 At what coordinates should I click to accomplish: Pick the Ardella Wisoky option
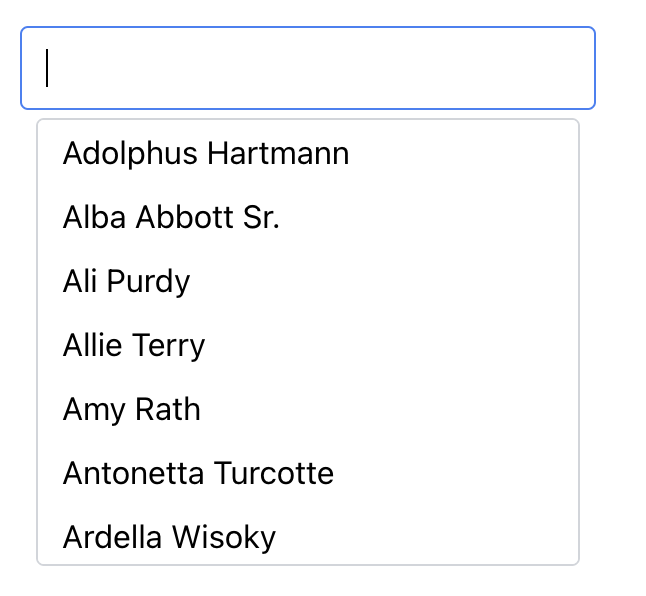[169, 537]
